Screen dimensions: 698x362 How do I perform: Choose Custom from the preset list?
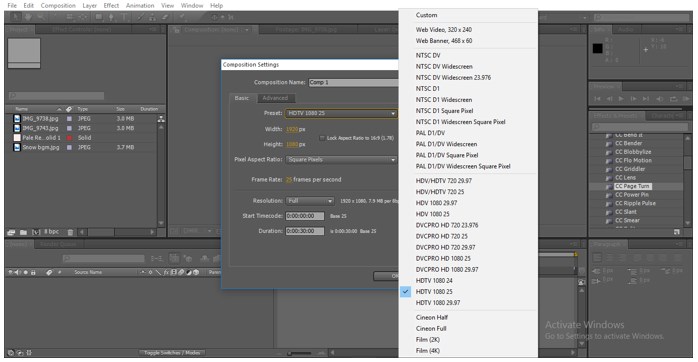tap(426, 15)
